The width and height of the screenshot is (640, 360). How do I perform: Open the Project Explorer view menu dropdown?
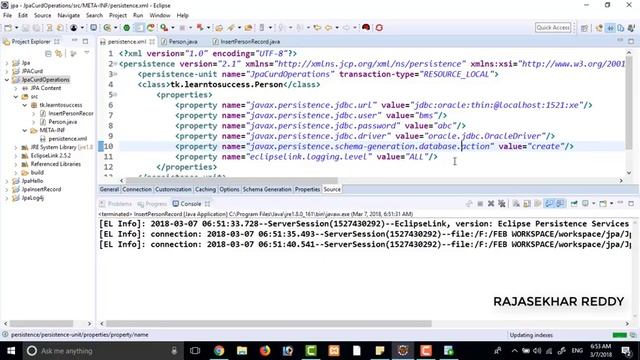point(87,53)
